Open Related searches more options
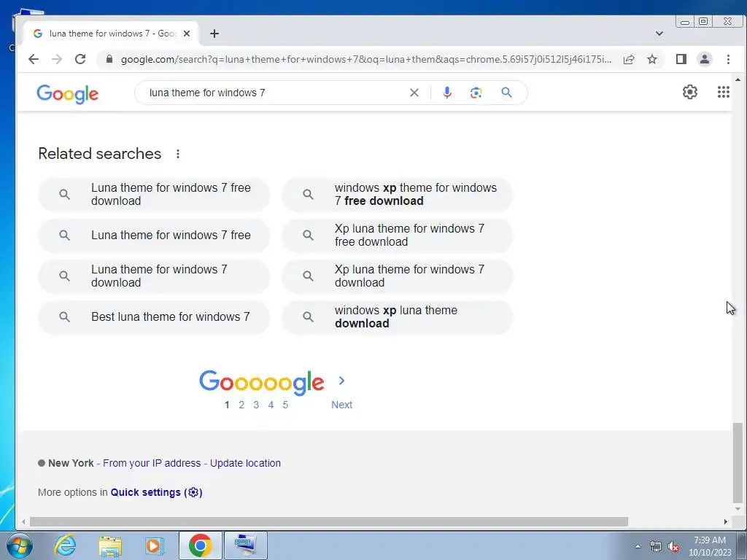The height and width of the screenshot is (560, 747). (x=178, y=154)
